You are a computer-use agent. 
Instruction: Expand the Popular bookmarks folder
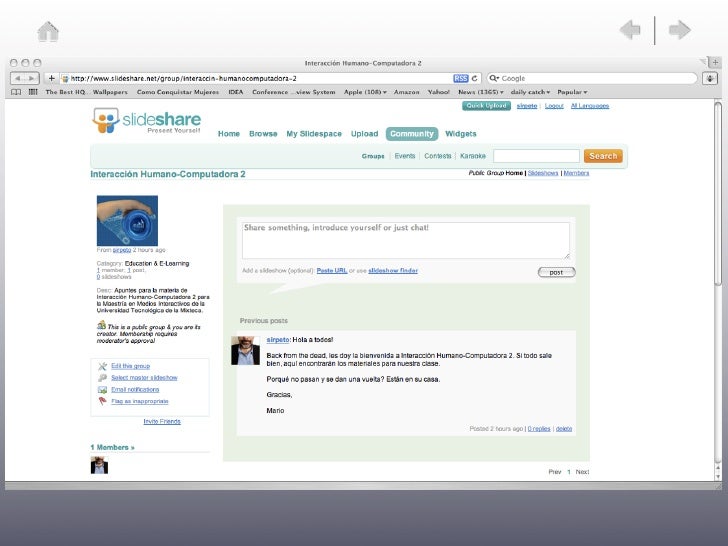(x=572, y=92)
